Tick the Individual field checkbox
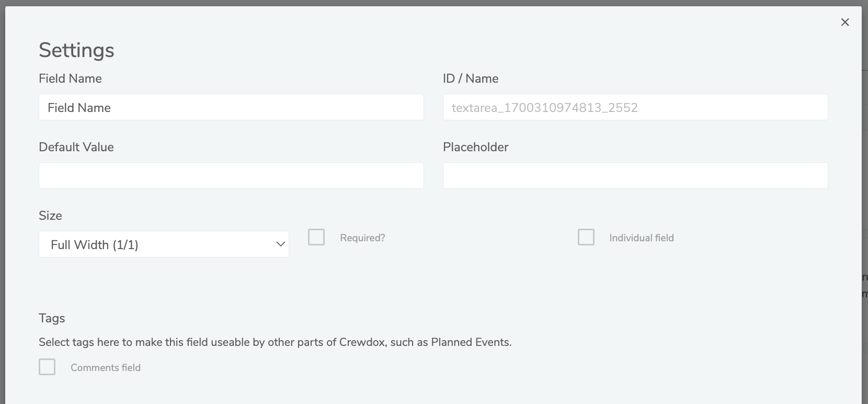Image resolution: width=868 pixels, height=404 pixels. point(586,237)
